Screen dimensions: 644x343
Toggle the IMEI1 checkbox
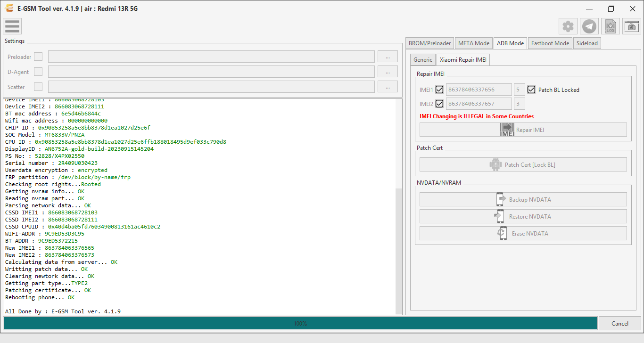[439, 90]
